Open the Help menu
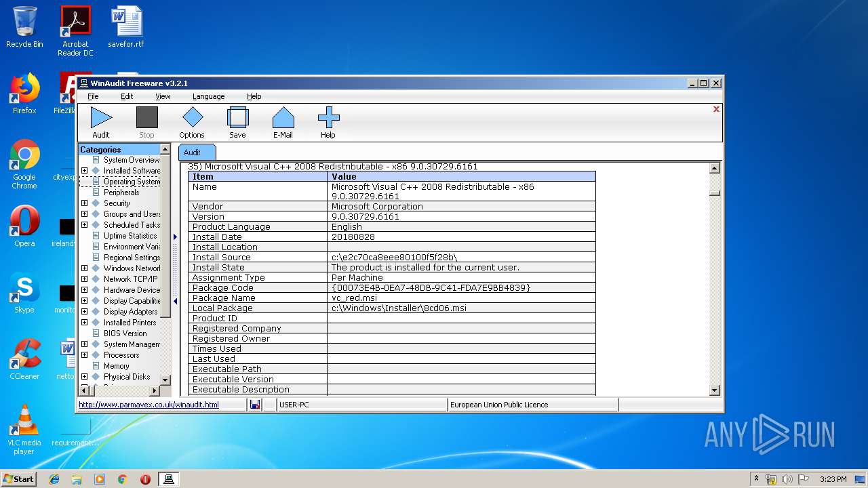The image size is (868, 488). (254, 96)
